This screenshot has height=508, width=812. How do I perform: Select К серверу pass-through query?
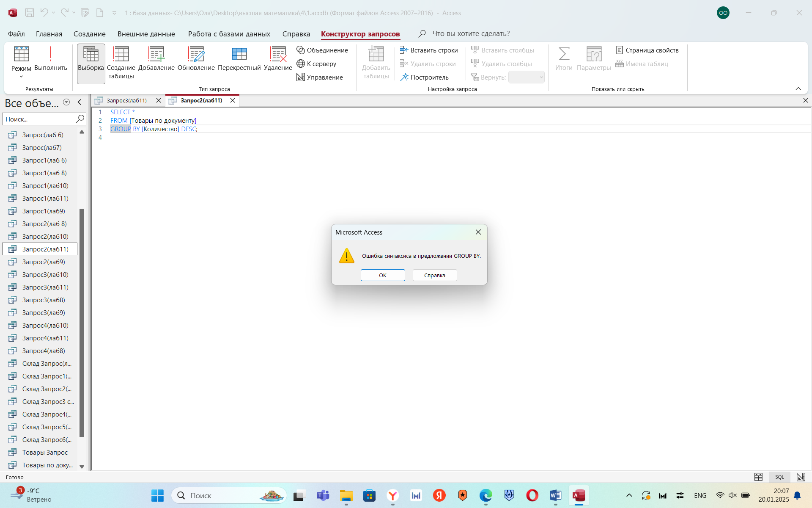coord(316,63)
